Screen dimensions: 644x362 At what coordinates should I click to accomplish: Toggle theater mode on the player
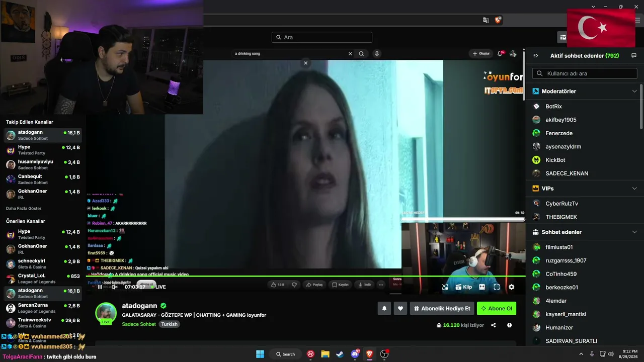(x=482, y=287)
